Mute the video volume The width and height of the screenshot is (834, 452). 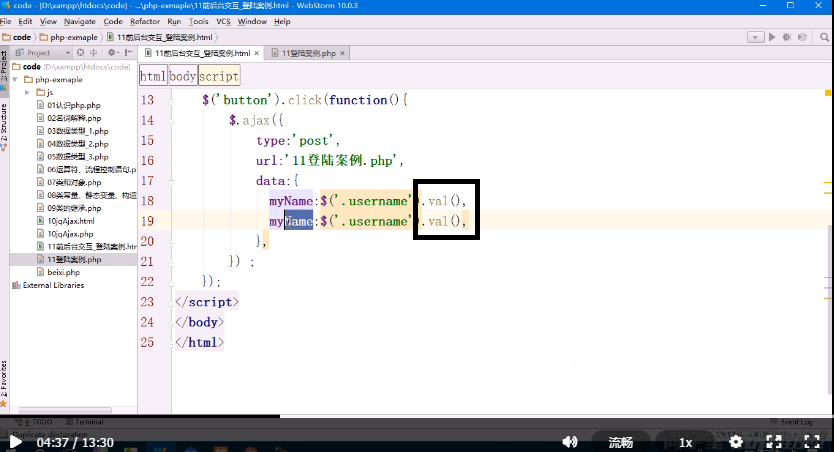tap(570, 442)
